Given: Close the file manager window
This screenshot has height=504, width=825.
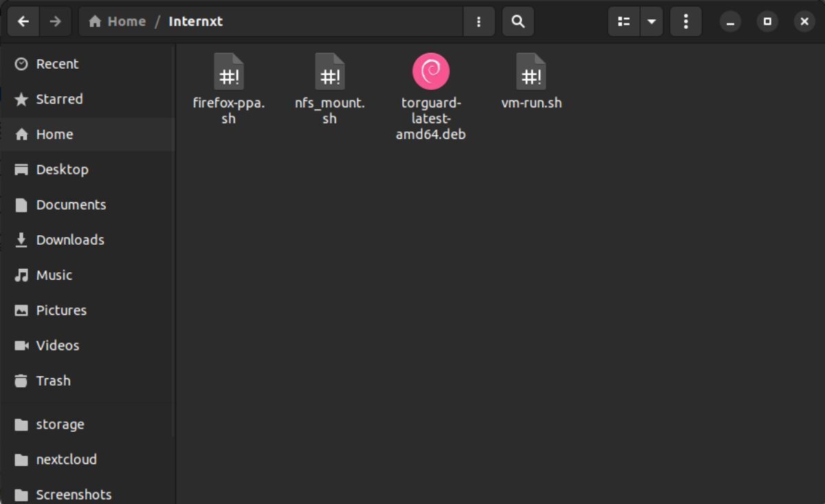Looking at the screenshot, I should [x=804, y=21].
